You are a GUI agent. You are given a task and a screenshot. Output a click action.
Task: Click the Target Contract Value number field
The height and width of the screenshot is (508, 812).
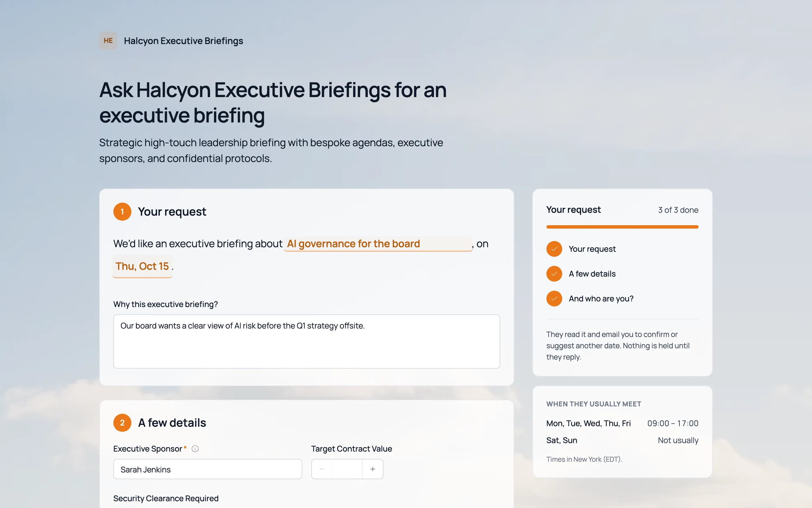pyautogui.click(x=347, y=469)
